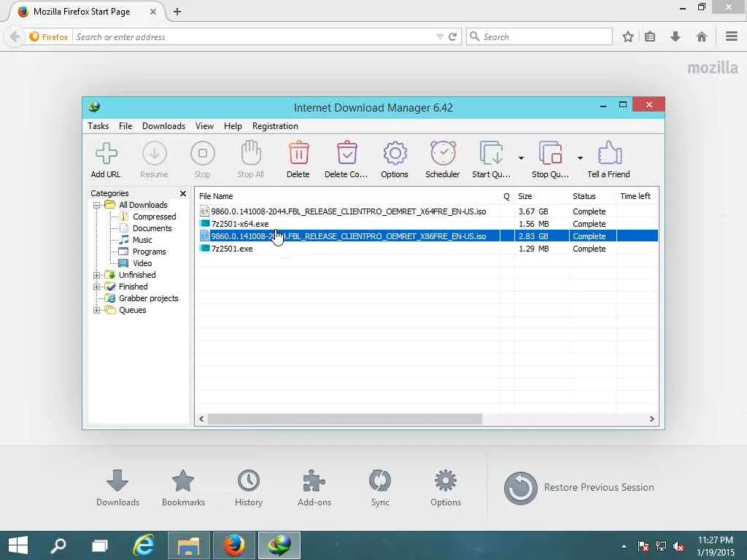The width and height of the screenshot is (747, 560).
Task: Sort by the Time left column header
Action: [637, 196]
